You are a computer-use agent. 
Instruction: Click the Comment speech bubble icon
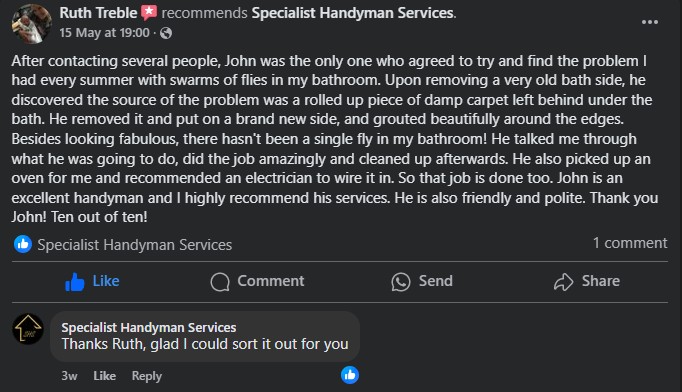(x=220, y=281)
